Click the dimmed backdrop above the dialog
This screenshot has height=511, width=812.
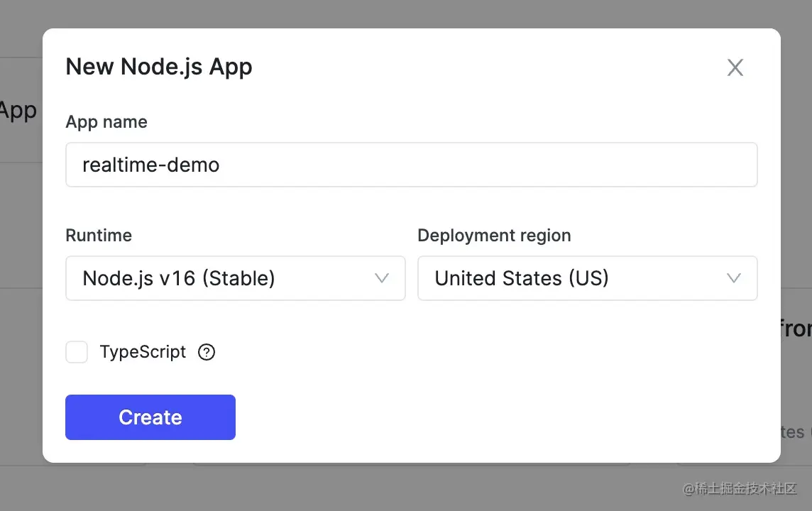[406, 13]
